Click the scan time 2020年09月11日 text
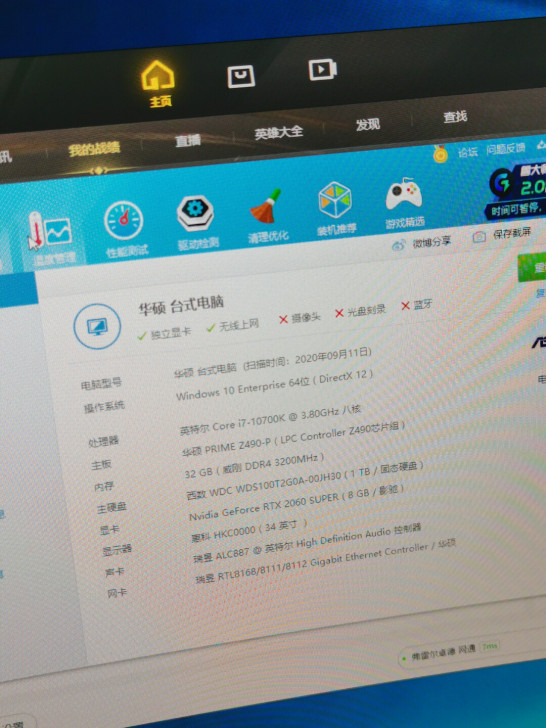The width and height of the screenshot is (546, 728). tap(308, 359)
